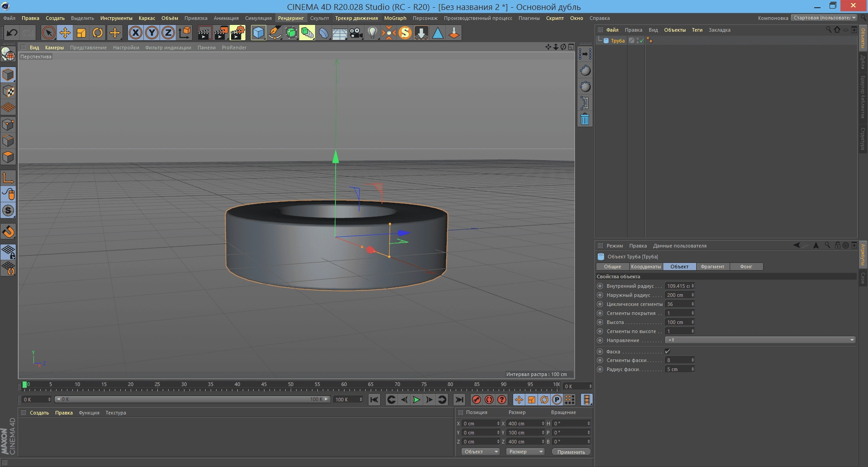
Task: Select the Scale tool
Action: tap(81, 33)
